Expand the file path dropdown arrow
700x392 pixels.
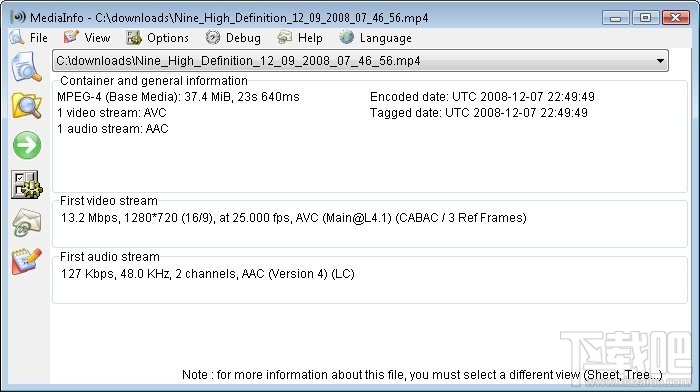click(660, 61)
